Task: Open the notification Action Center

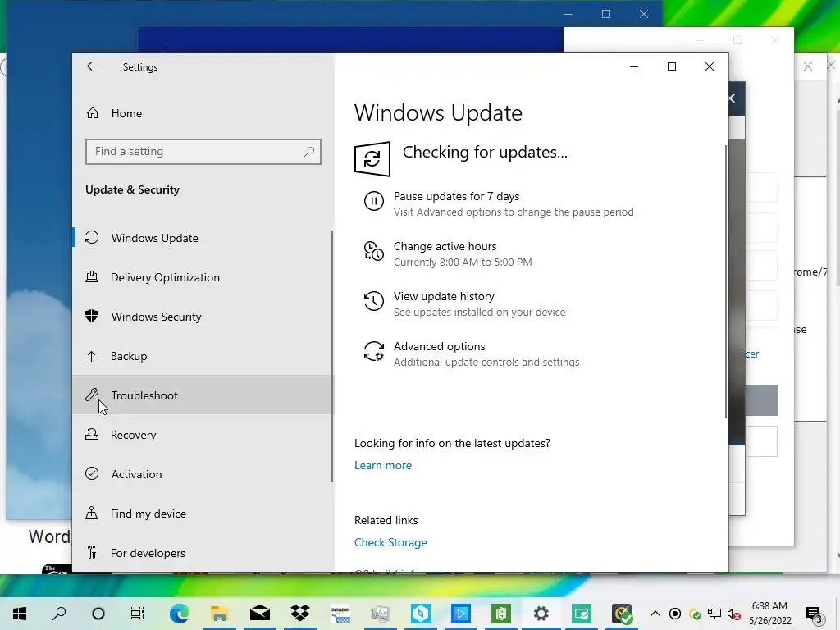Action: coord(815,614)
